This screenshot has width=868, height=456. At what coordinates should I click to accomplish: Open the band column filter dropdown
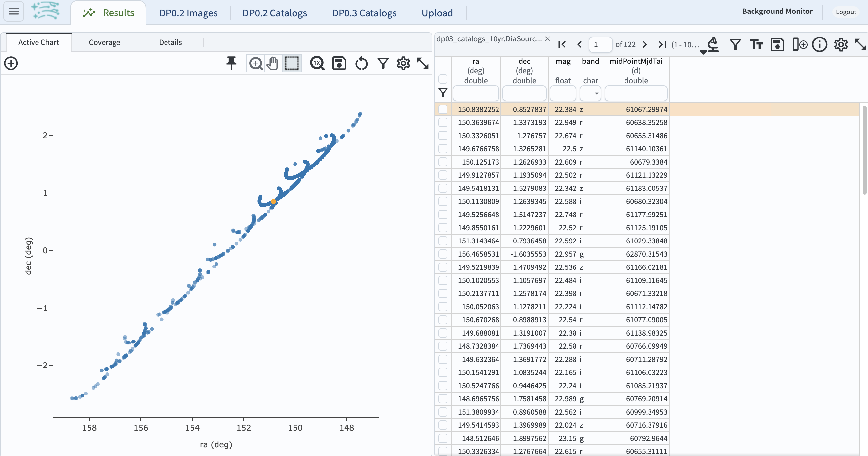pos(590,93)
